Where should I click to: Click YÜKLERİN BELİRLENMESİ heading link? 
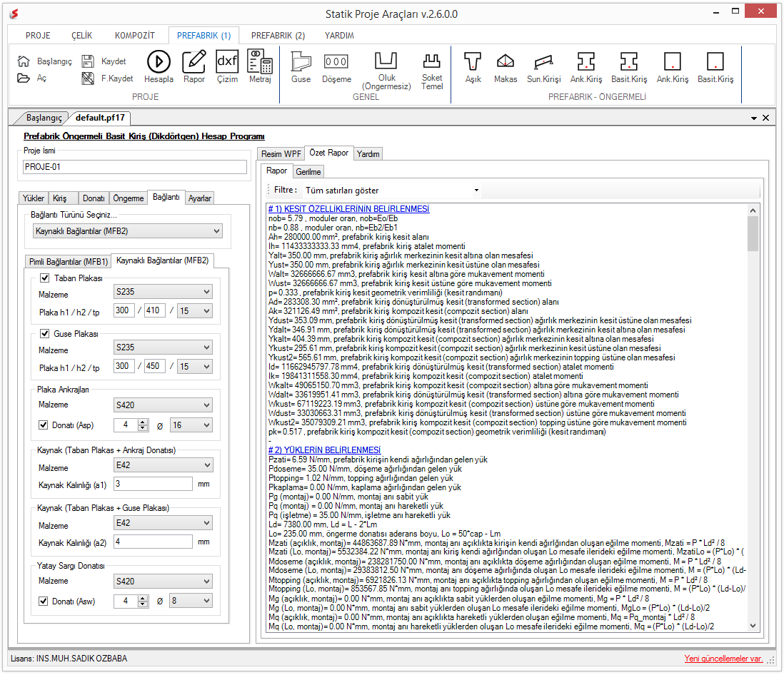(x=324, y=450)
